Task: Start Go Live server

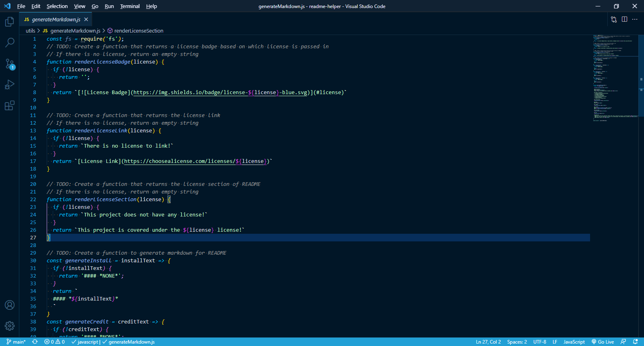Action: (x=603, y=342)
